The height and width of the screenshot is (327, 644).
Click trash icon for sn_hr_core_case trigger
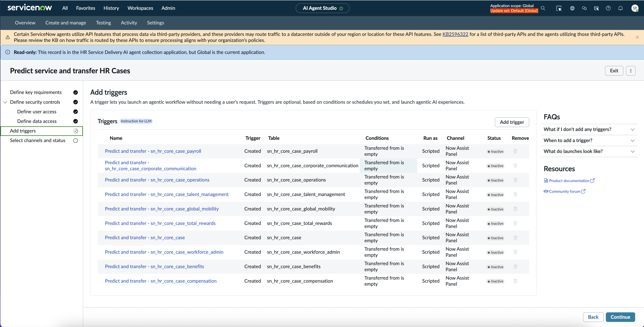coord(515,238)
